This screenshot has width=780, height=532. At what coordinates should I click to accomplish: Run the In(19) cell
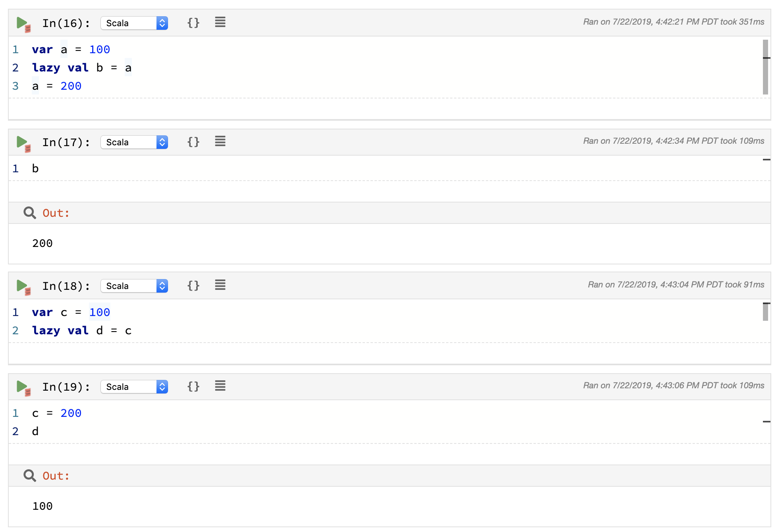point(23,386)
